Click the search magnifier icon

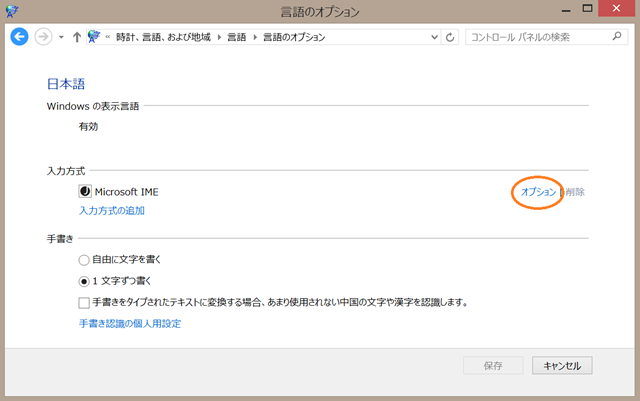pyautogui.click(x=617, y=36)
